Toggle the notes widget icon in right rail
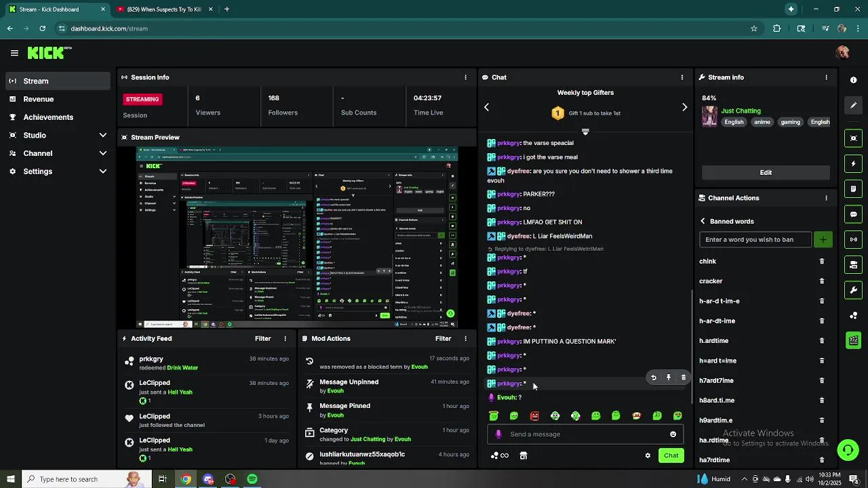This screenshot has height=488, width=868. point(853,189)
